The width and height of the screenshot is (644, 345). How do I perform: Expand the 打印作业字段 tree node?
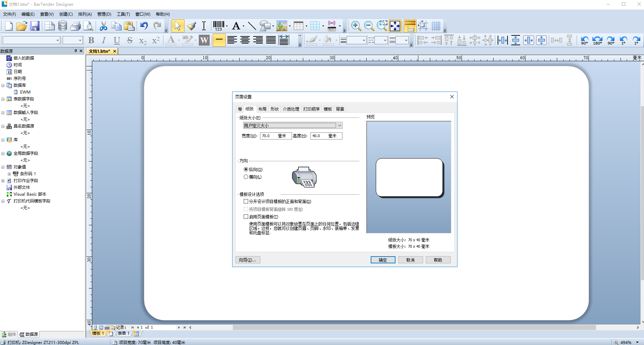click(3, 181)
